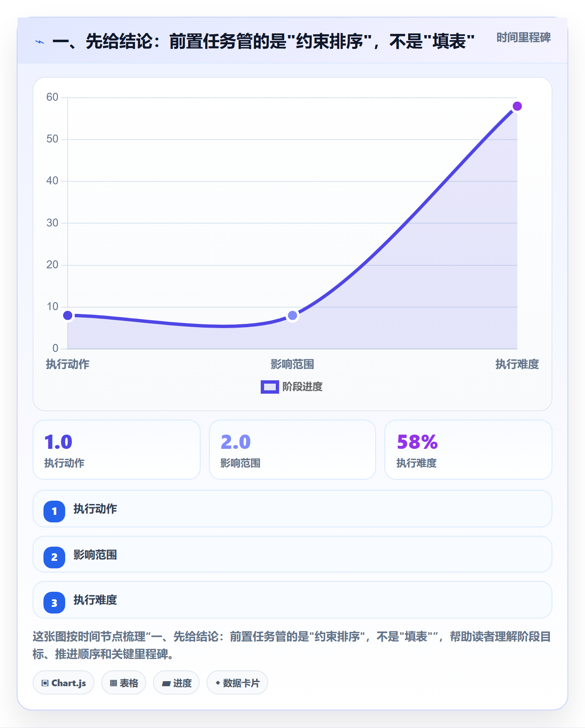Viewport: 585px width, 728px height.
Task: Click the 2.0 value in the 影响范围 card
Action: point(235,442)
